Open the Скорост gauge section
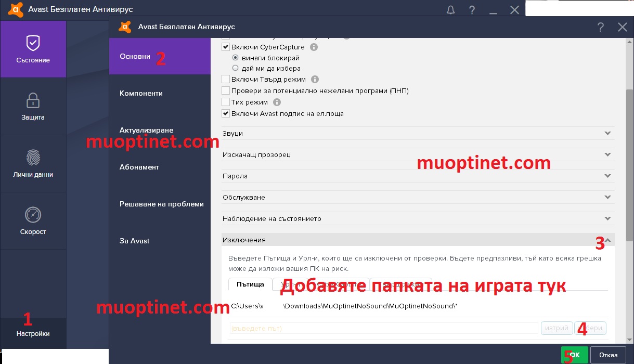Viewport: 634px width, 364px height. (x=33, y=221)
